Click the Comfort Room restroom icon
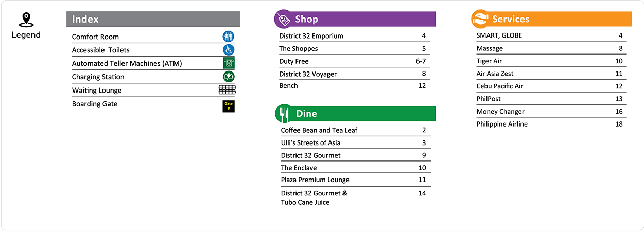 tap(229, 37)
